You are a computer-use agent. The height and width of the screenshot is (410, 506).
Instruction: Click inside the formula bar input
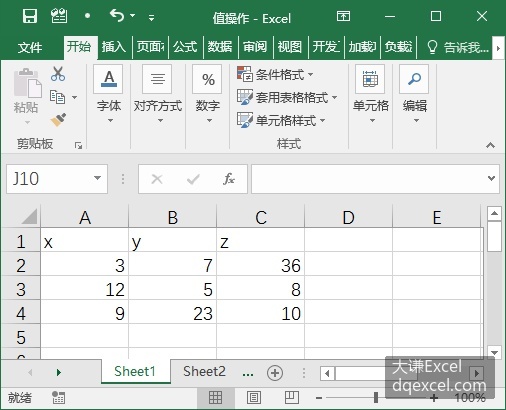pos(368,179)
